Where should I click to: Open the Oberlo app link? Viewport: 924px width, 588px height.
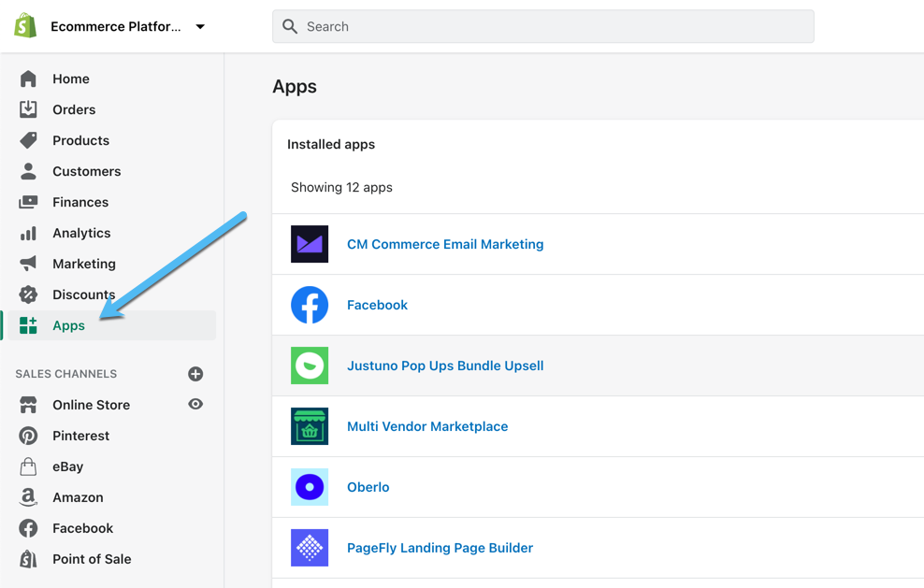tap(368, 487)
